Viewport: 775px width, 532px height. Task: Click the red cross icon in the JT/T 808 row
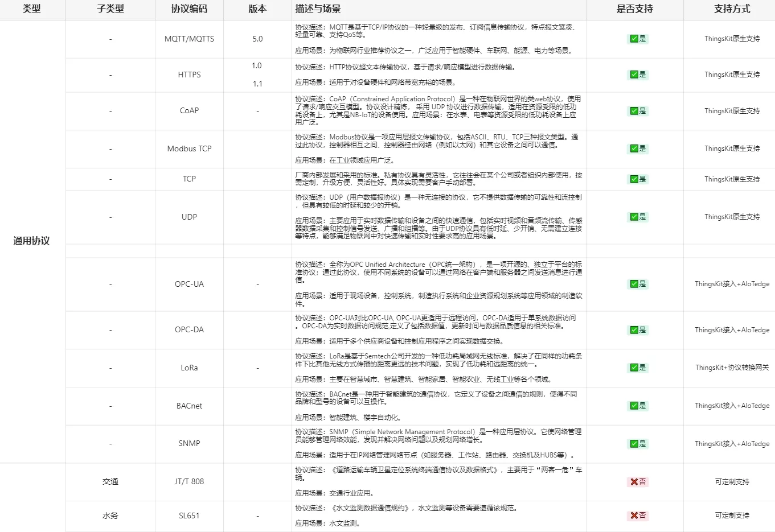(x=634, y=482)
